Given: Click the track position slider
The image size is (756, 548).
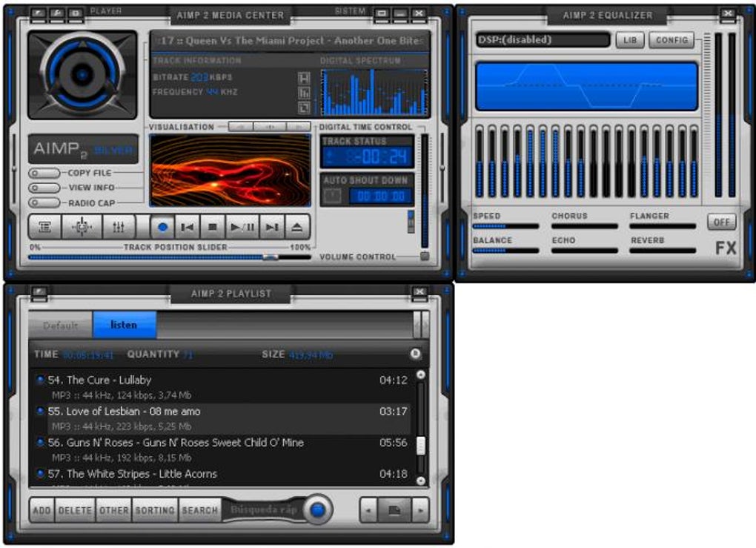Looking at the screenshot, I should tap(170, 257).
